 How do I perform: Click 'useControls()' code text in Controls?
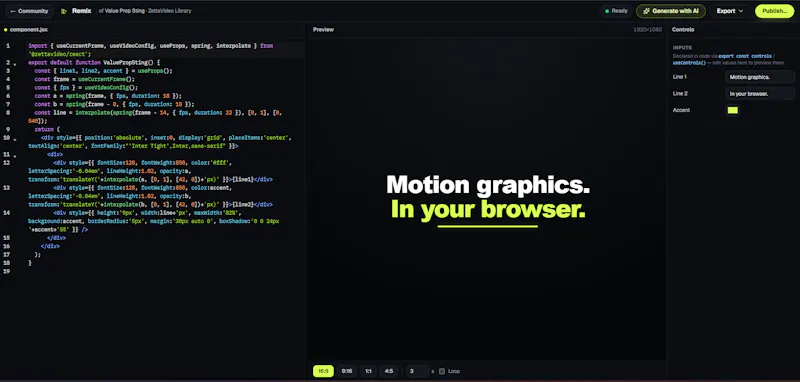pyautogui.click(x=689, y=63)
